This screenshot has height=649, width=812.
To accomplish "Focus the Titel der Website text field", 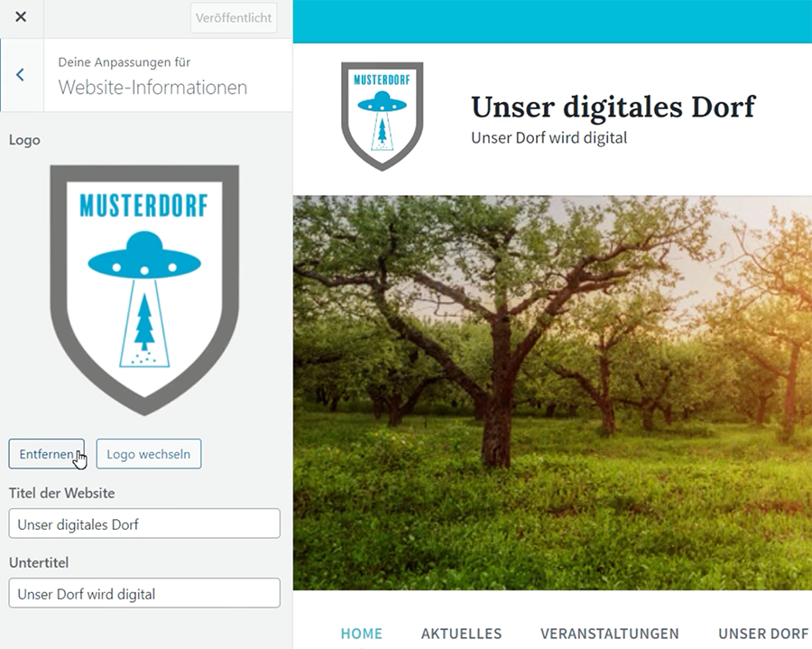I will pyautogui.click(x=144, y=524).
